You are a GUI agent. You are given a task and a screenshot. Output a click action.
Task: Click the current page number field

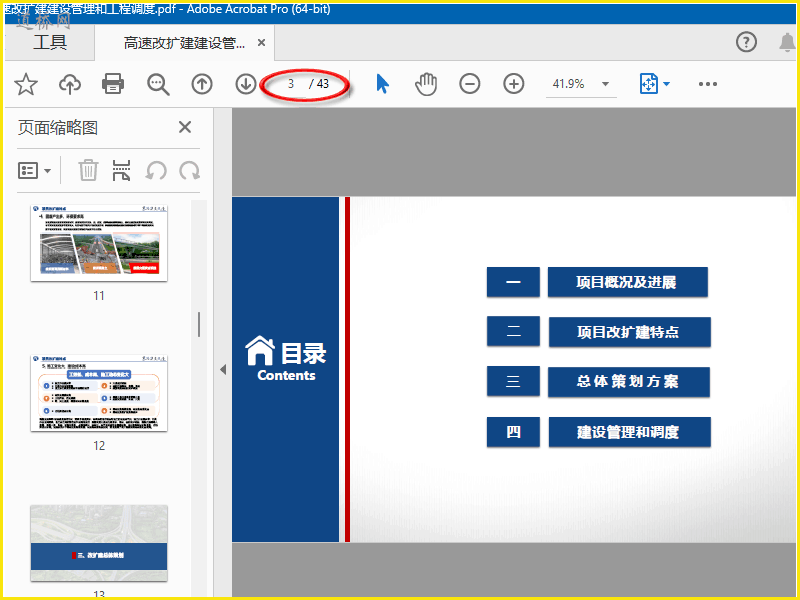coord(291,84)
